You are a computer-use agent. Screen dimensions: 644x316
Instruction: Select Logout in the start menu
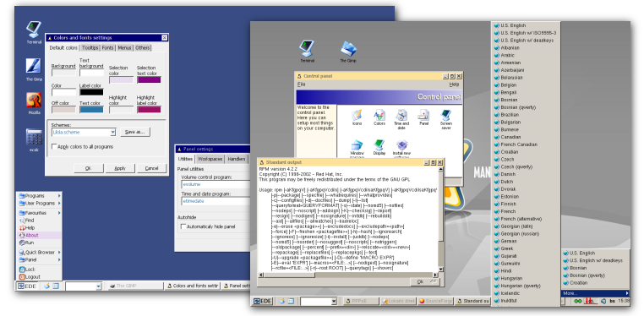[x=40, y=277]
